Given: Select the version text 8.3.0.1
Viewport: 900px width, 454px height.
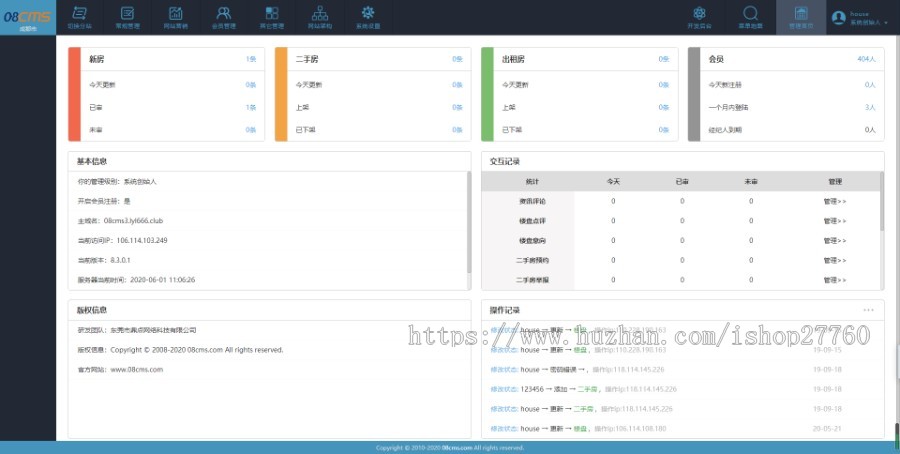Looking at the screenshot, I should (x=121, y=260).
